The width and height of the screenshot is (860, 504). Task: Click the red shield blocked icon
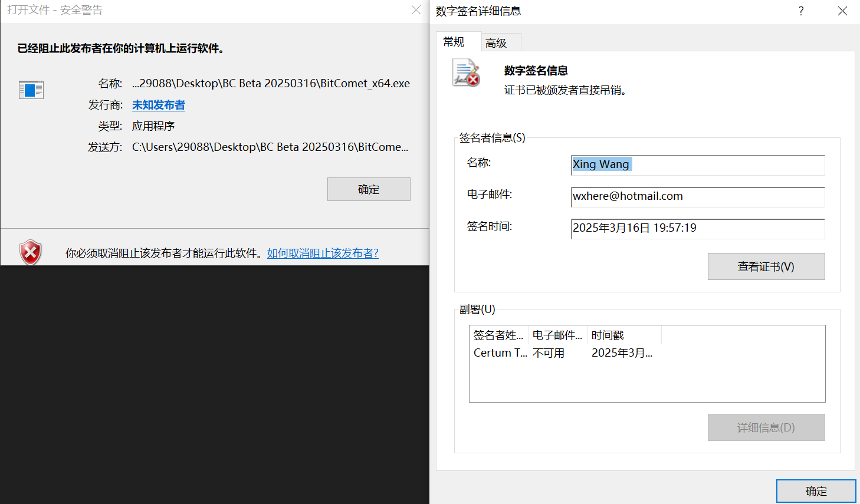point(31,252)
